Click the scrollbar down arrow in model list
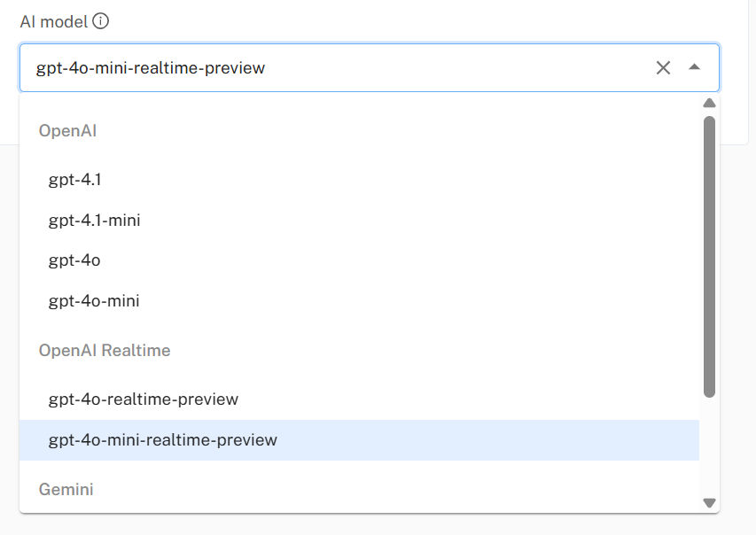 tap(709, 502)
